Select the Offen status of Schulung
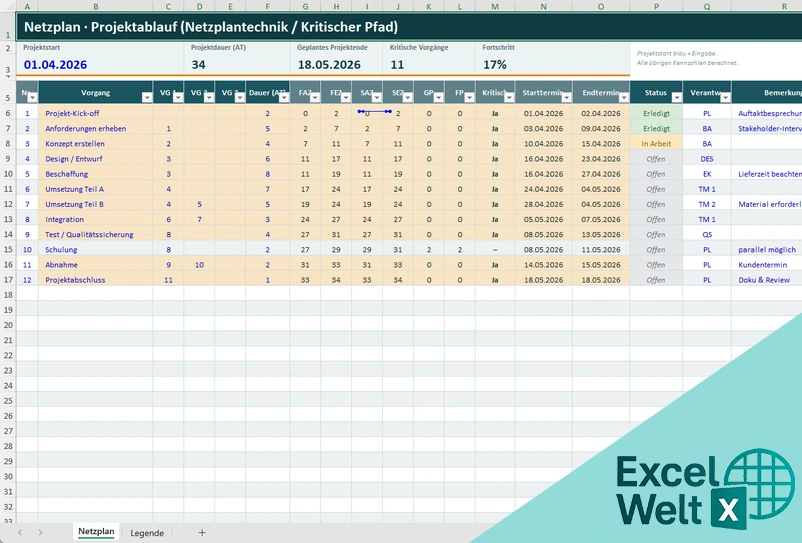This screenshot has height=543, width=802. pyautogui.click(x=656, y=250)
